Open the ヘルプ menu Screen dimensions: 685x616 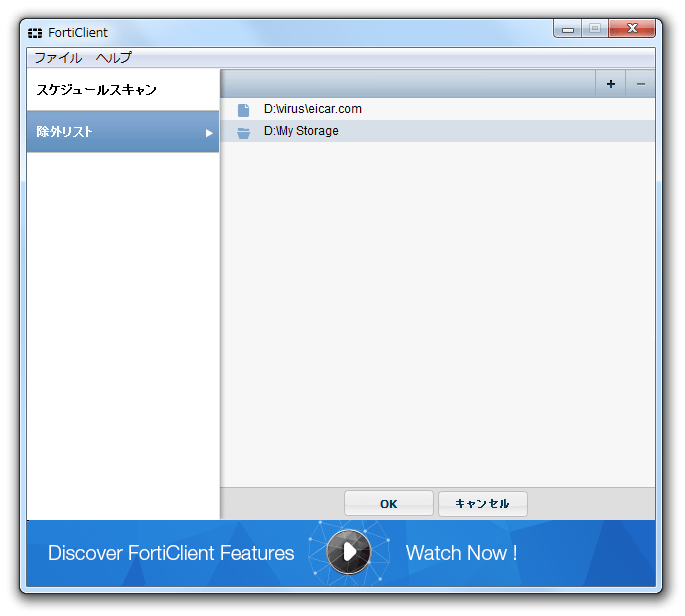click(x=114, y=58)
